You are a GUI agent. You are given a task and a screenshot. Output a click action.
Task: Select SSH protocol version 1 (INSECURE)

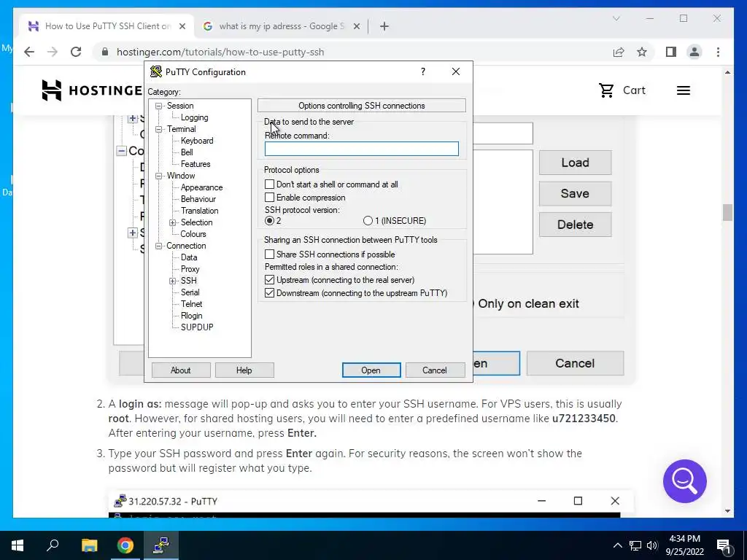pos(368,220)
